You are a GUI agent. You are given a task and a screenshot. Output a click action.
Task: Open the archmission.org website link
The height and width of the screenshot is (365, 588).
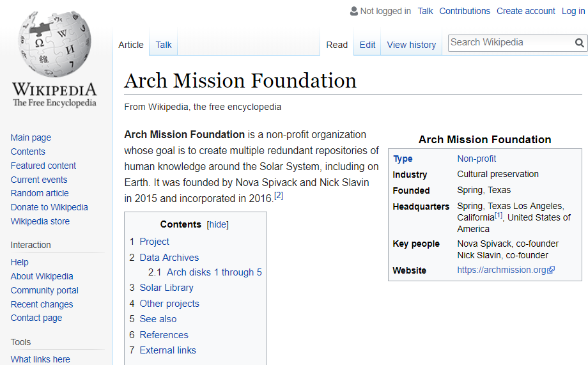pyautogui.click(x=502, y=270)
